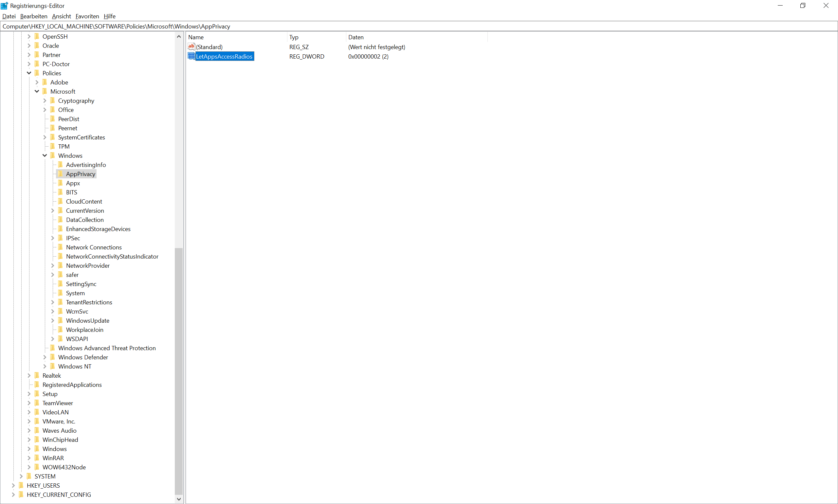Click the tree pane vertical scrollbar thumb
The image size is (838, 504).
click(179, 371)
